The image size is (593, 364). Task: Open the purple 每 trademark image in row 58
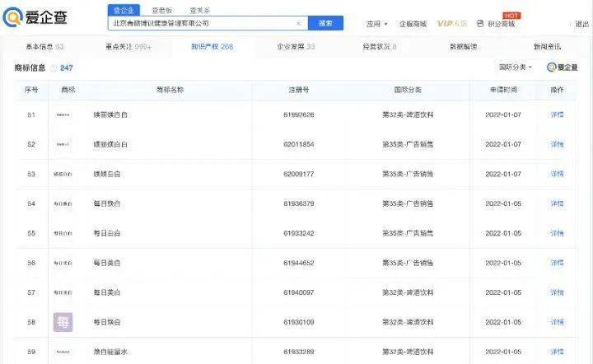(63, 322)
